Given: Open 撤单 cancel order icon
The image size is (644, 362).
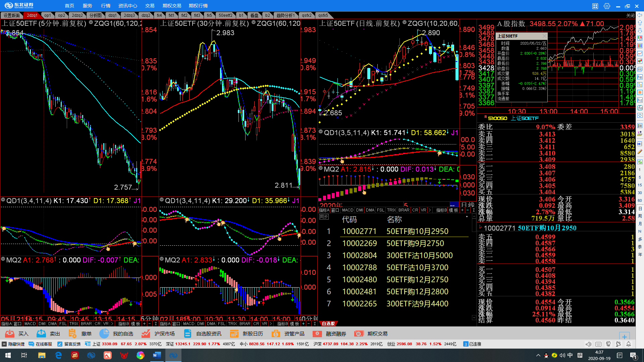Looking at the screenshot, I should click(x=72, y=334).
